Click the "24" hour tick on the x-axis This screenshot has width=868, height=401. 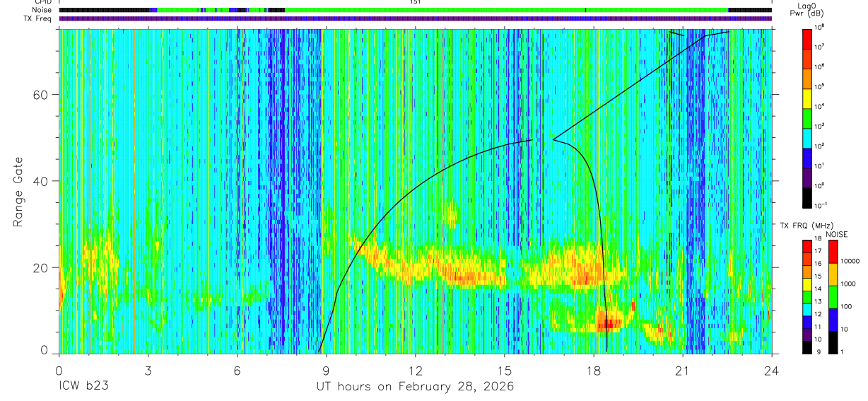point(772,370)
